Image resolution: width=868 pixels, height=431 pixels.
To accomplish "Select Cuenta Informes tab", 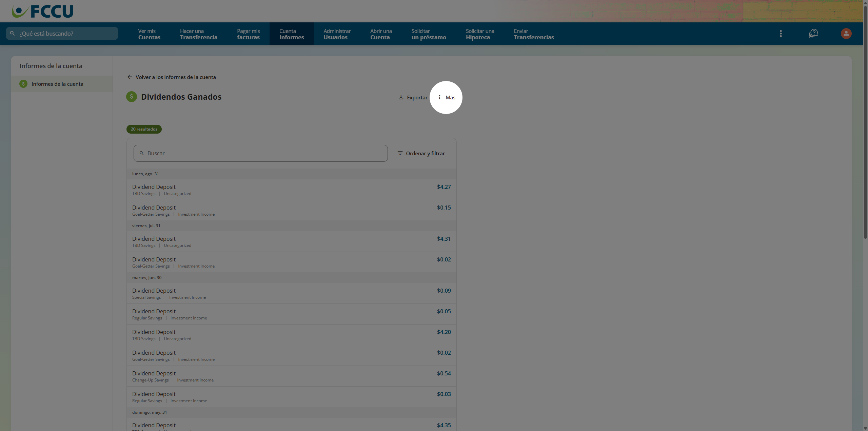I will click(x=292, y=34).
